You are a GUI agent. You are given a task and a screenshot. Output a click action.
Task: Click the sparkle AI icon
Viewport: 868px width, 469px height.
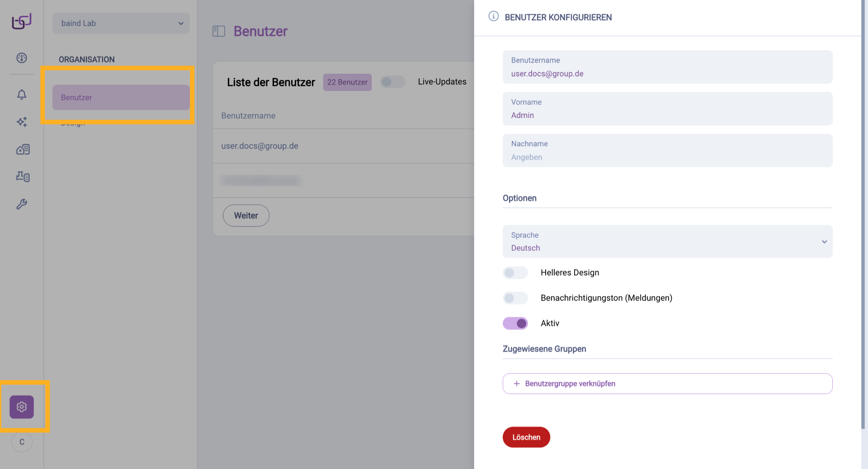coord(22,122)
